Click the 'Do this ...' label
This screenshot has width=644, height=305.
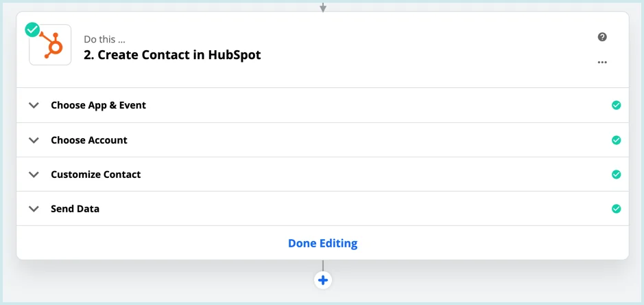pyautogui.click(x=104, y=40)
